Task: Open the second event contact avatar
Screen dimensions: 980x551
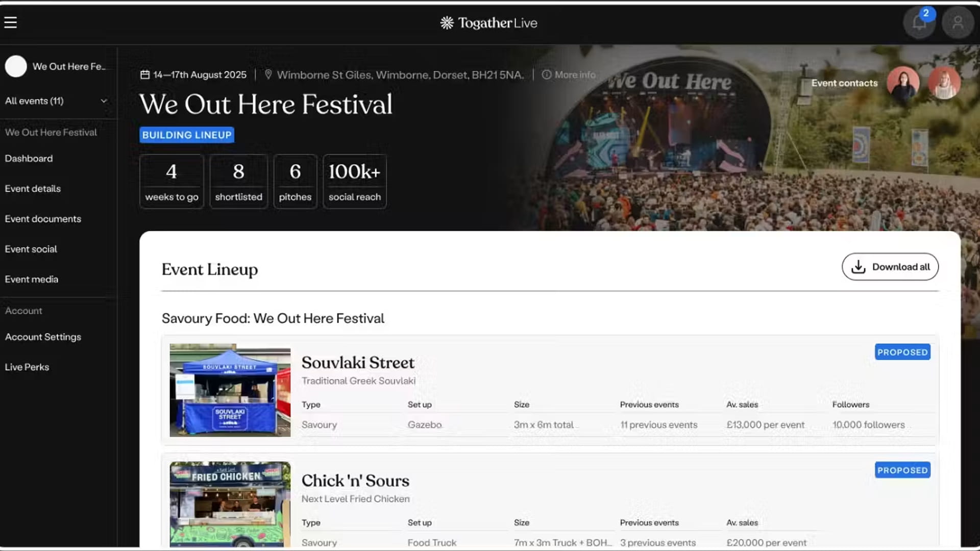Action: tap(944, 83)
